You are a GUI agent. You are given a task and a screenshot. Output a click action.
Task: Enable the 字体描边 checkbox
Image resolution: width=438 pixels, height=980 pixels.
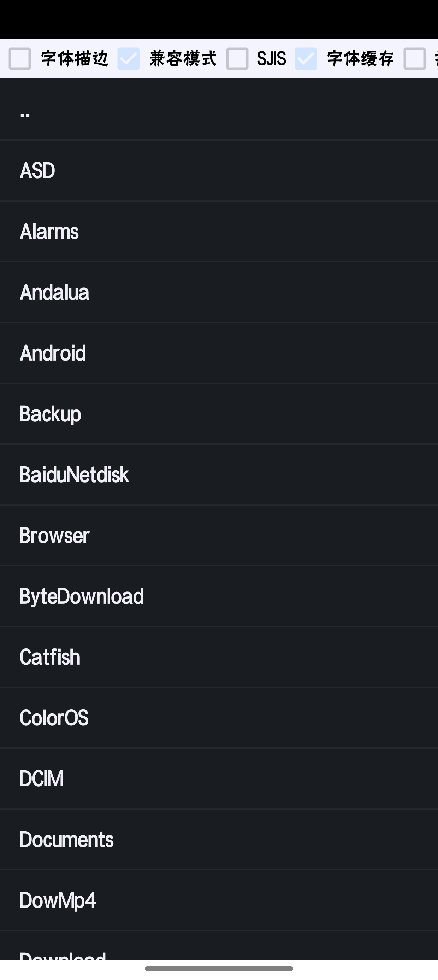pyautogui.click(x=20, y=59)
